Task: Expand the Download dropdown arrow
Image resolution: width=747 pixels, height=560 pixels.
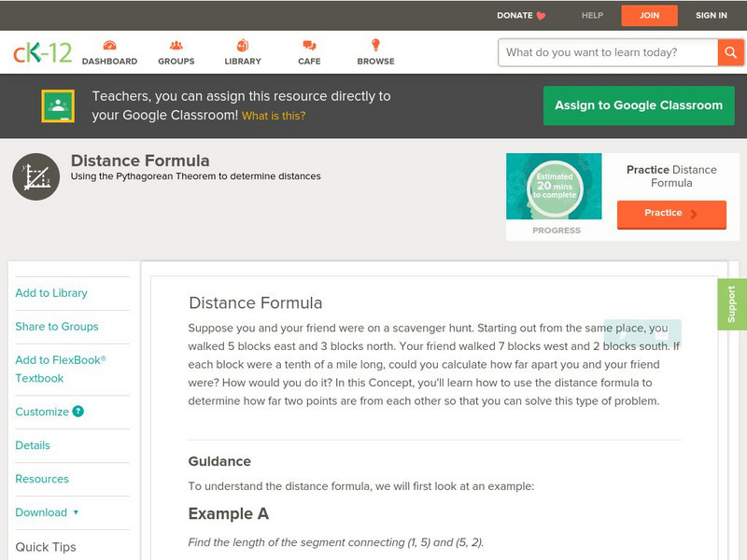Action: tap(76, 512)
